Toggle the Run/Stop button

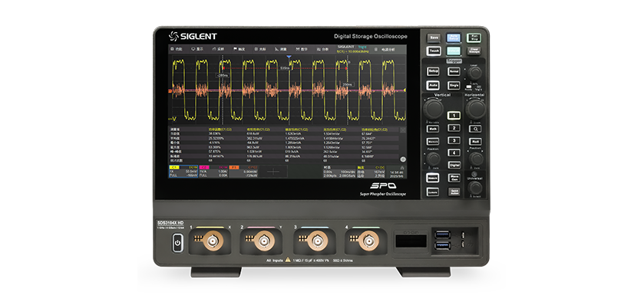pyautogui.click(x=474, y=38)
